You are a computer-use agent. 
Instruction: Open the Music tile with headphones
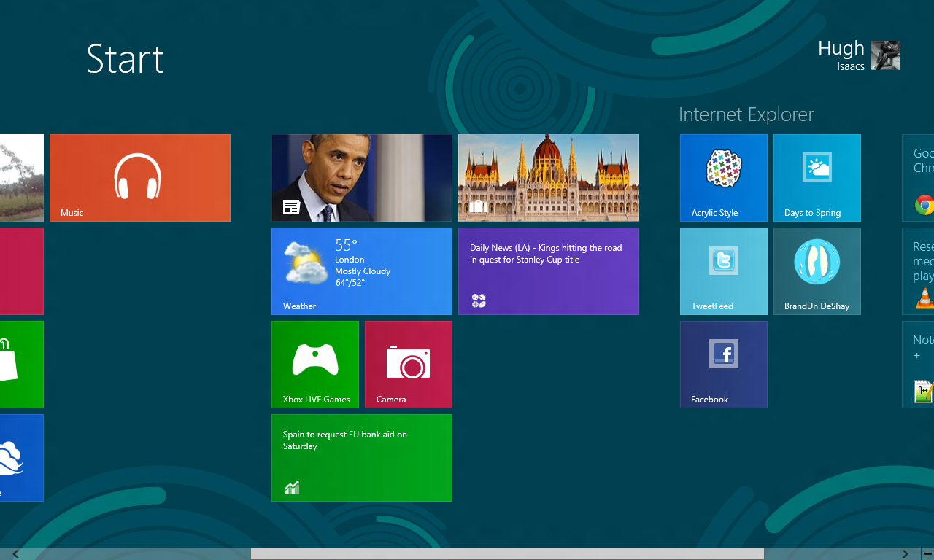[140, 178]
